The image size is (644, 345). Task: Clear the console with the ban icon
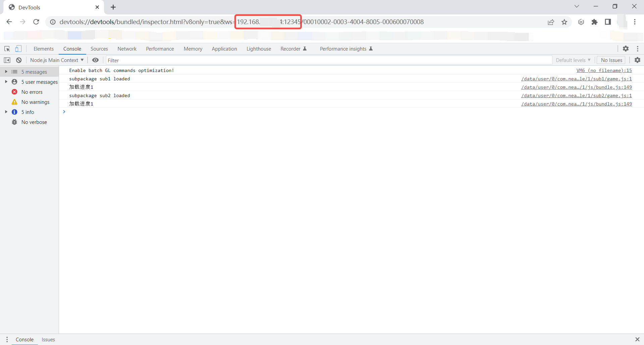pyautogui.click(x=19, y=60)
